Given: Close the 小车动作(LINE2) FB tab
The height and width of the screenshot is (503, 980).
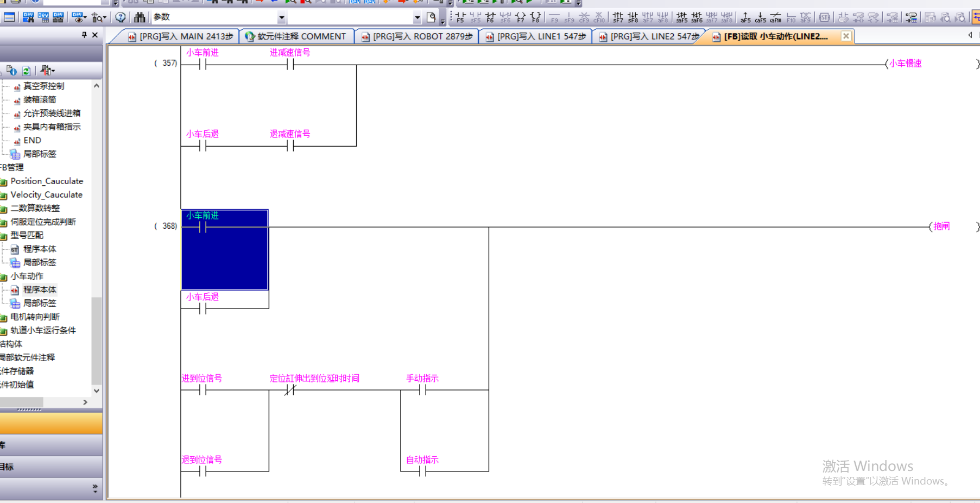Looking at the screenshot, I should 846,36.
